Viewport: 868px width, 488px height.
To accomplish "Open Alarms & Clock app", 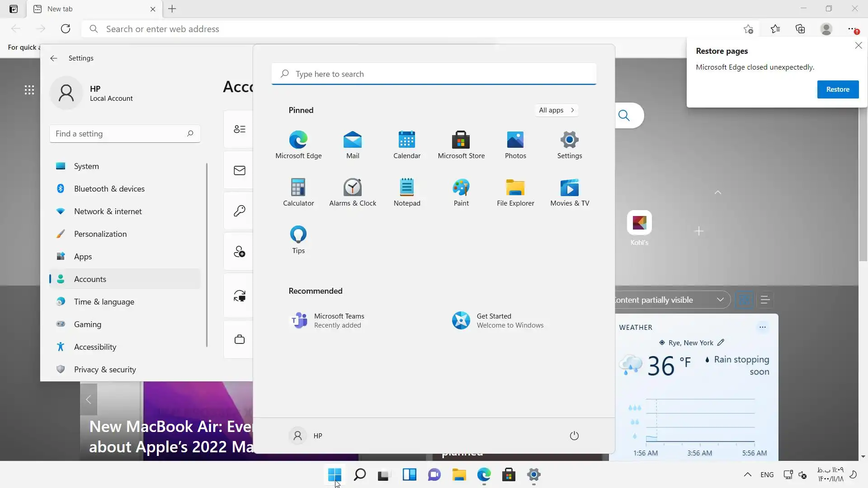I will 353,192.
